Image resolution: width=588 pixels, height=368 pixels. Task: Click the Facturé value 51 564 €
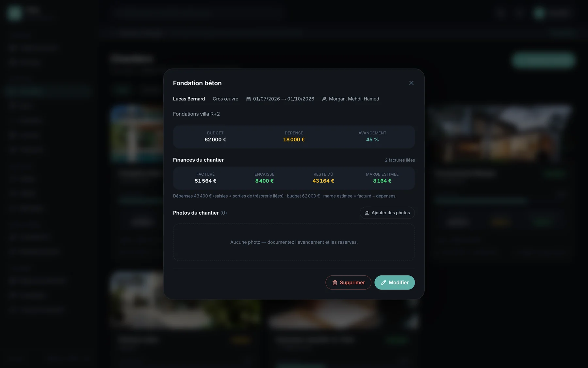205,181
